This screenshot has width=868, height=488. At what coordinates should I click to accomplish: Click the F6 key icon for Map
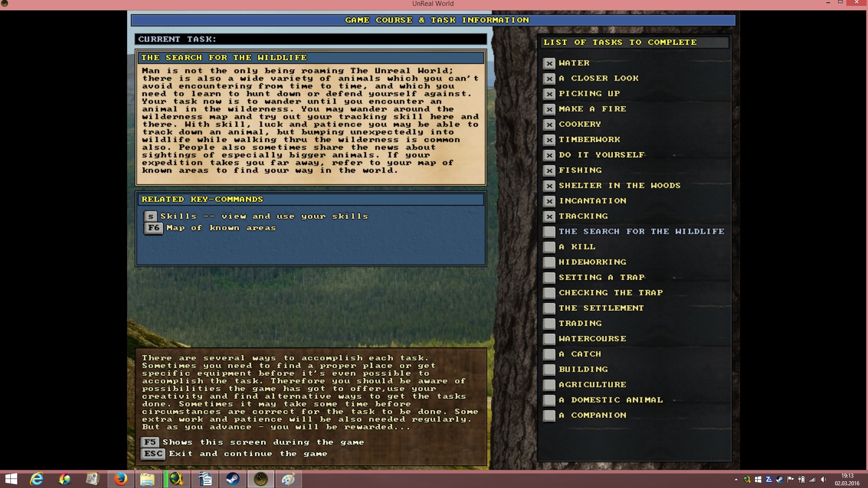(x=154, y=228)
